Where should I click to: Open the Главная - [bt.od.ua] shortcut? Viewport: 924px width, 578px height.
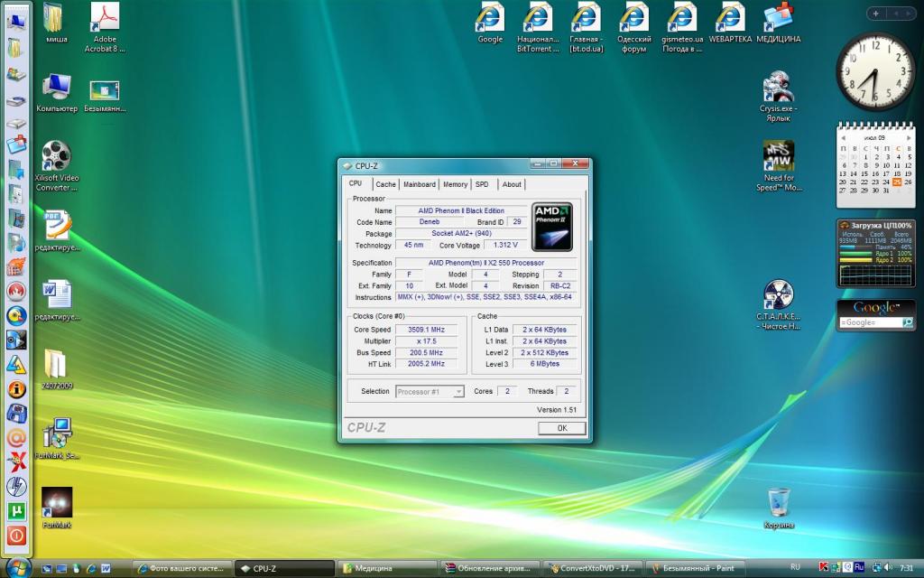[x=587, y=27]
